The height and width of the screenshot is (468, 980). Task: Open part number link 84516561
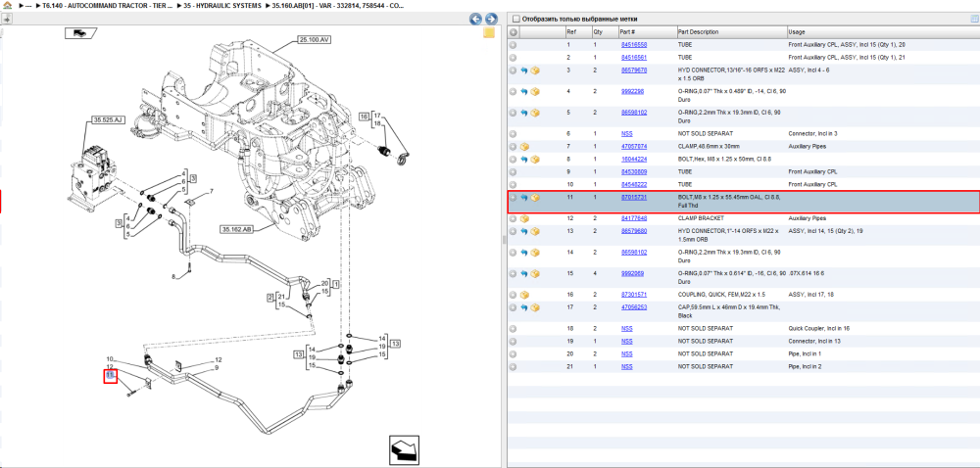[634, 58]
